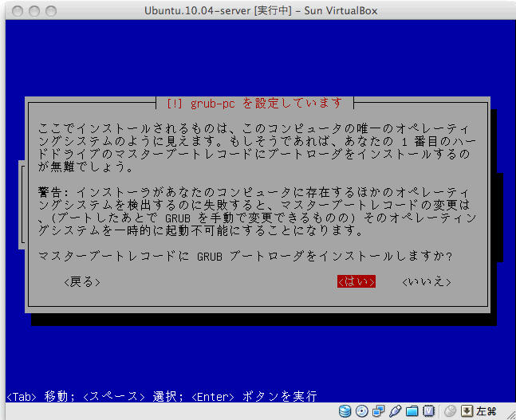Viewport: 516px width, 420px height.
Task: Click the <Enter> ボタンを実行 hint text
Action: coord(254,396)
